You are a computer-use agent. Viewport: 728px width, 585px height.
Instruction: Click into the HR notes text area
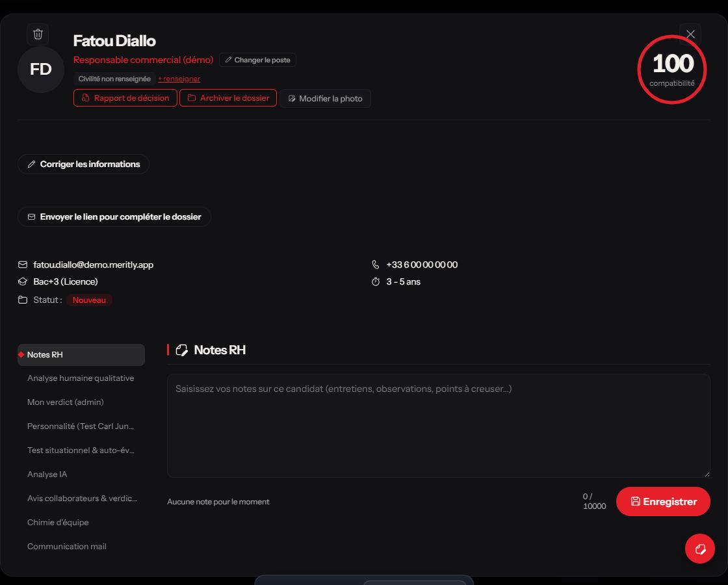pyautogui.click(x=438, y=426)
